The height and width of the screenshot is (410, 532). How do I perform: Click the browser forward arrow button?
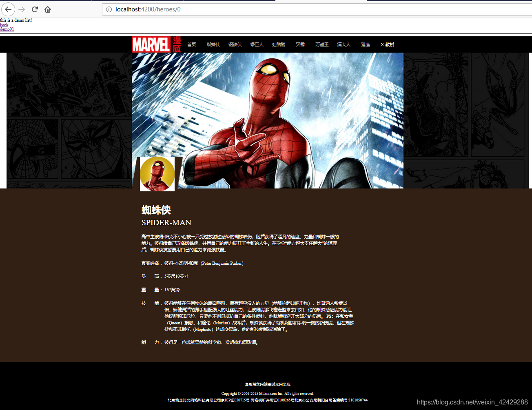pos(22,9)
